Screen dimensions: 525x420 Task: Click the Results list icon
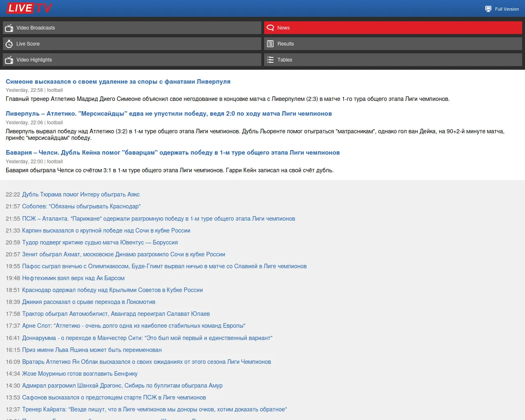pyautogui.click(x=270, y=44)
